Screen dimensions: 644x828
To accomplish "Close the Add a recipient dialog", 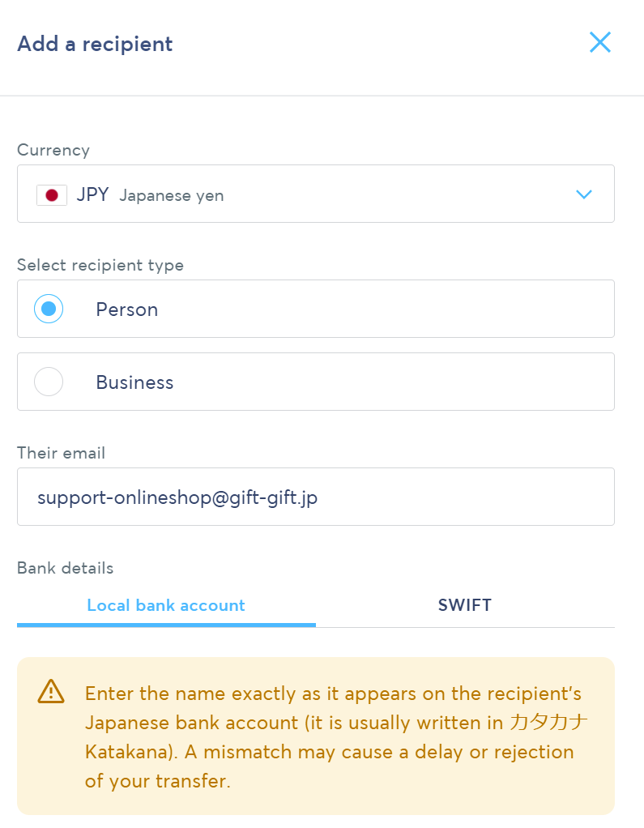I will [x=599, y=43].
